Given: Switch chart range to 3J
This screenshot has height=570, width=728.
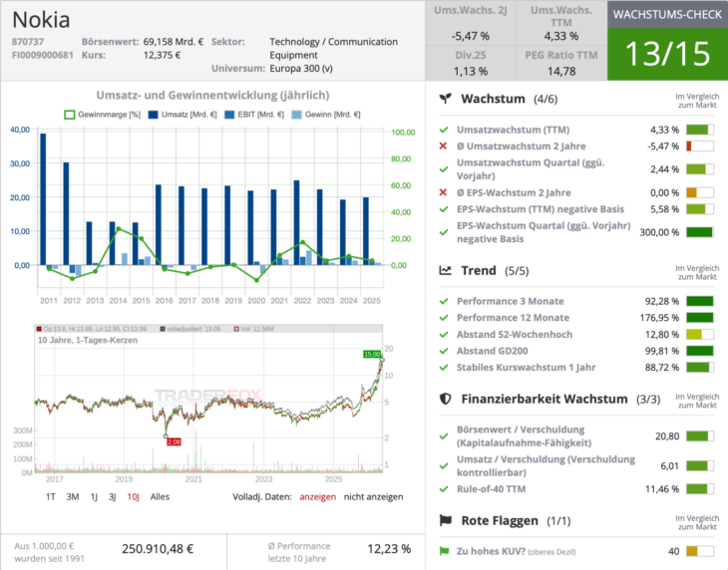Looking at the screenshot, I should [x=113, y=496].
